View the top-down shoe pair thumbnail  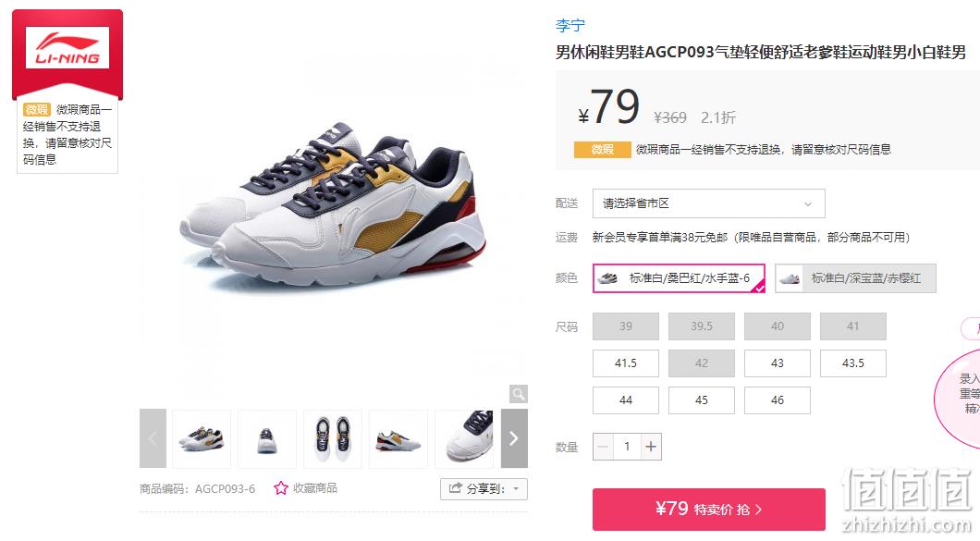(x=333, y=438)
